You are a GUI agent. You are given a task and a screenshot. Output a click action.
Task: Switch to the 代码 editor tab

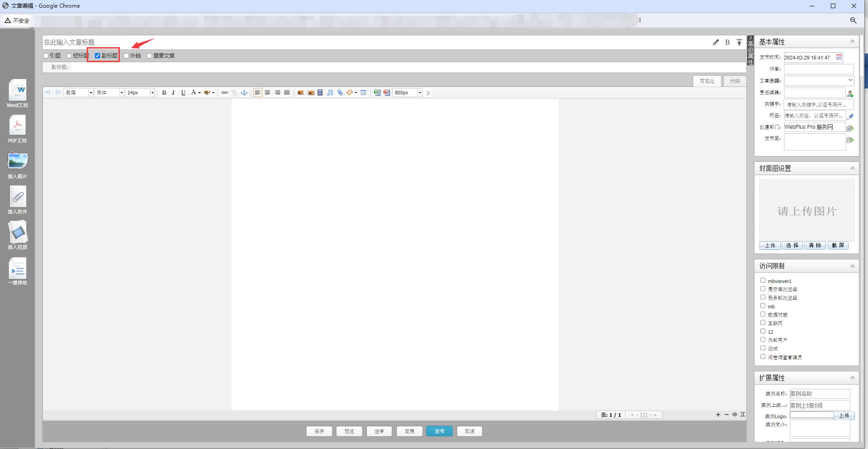coord(735,81)
